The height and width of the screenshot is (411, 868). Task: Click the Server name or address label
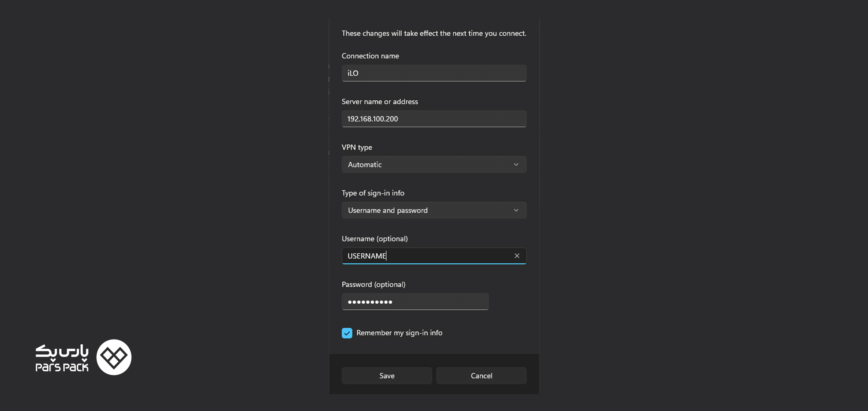pyautogui.click(x=380, y=102)
